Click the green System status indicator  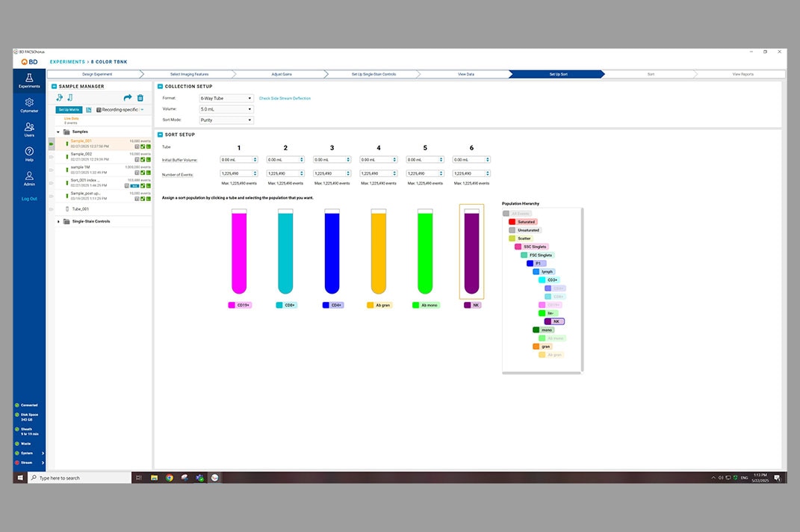click(x=17, y=453)
